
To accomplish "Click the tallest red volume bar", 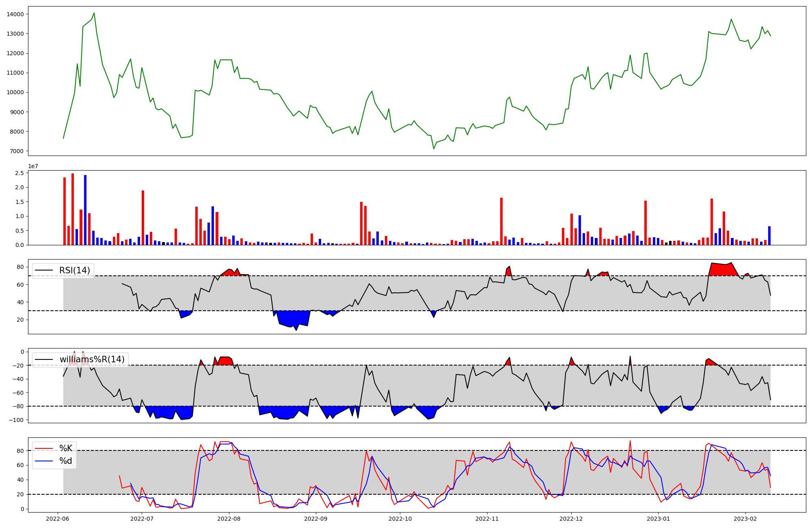I will (x=73, y=209).
